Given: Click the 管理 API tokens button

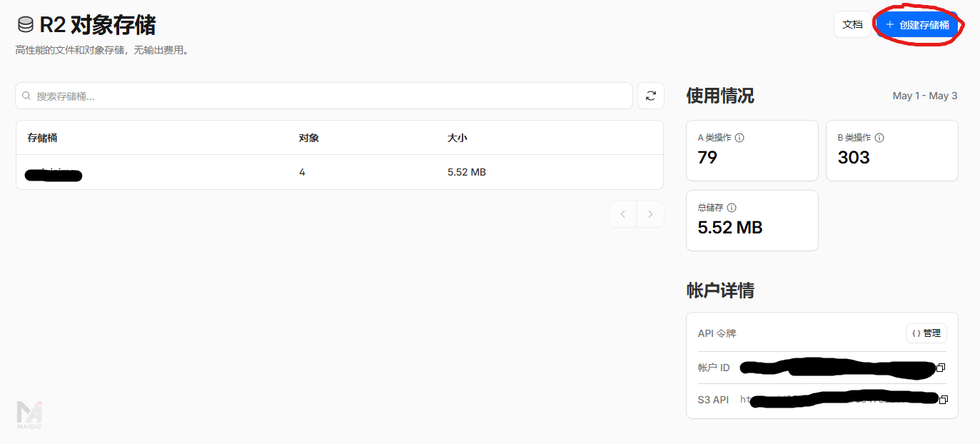Looking at the screenshot, I should (926, 333).
